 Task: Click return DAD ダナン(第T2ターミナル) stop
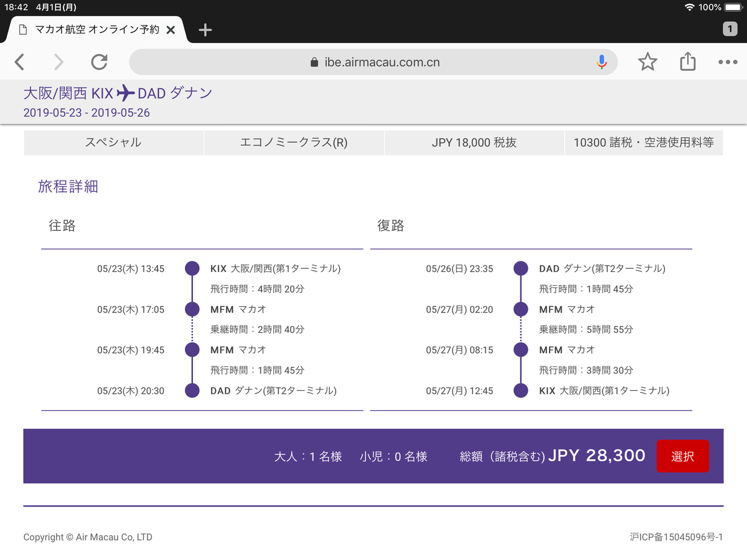[x=602, y=269]
